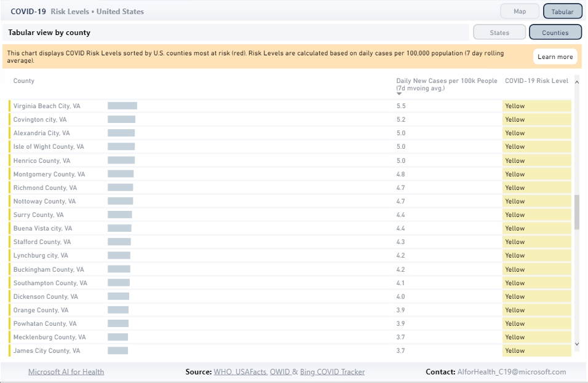
Task: Select Mecklenburg County, VA
Action: click(x=290, y=337)
